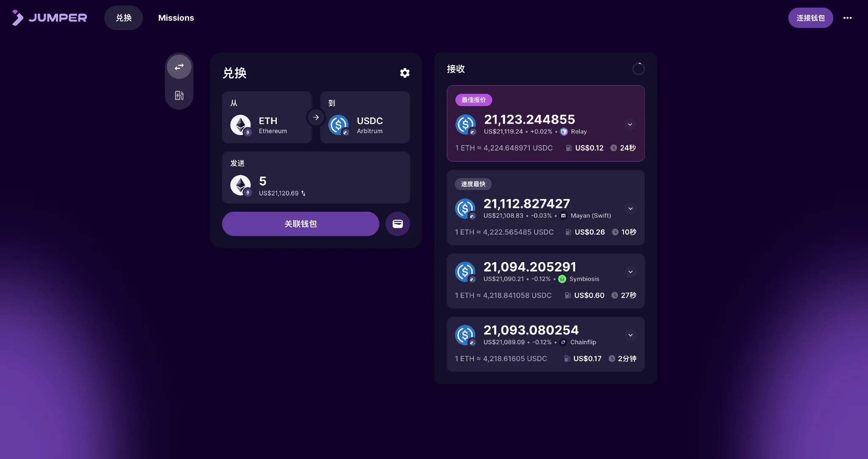Open the Missions tab
This screenshot has height=459, width=868.
tap(176, 18)
